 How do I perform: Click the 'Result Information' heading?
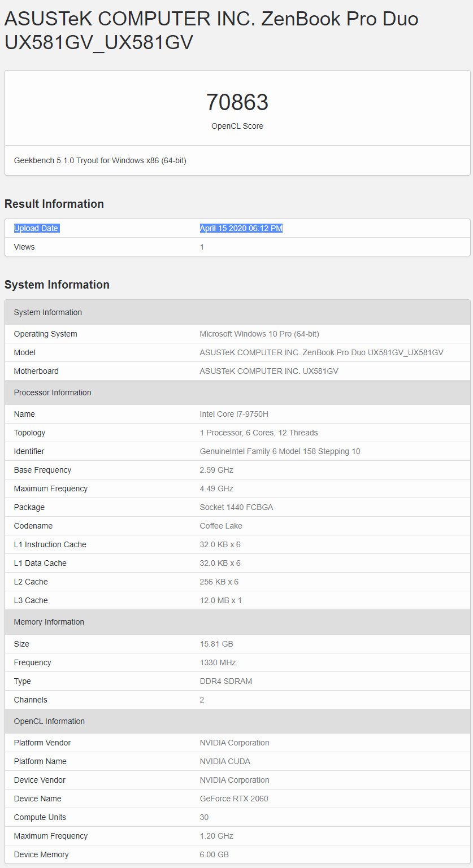54,204
